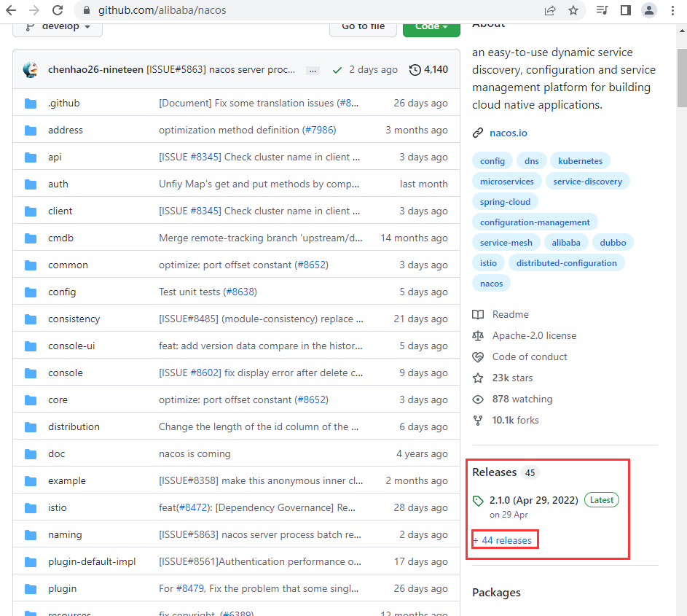This screenshot has width=687, height=616.
Task: Open the Releases heading link
Action: click(494, 472)
